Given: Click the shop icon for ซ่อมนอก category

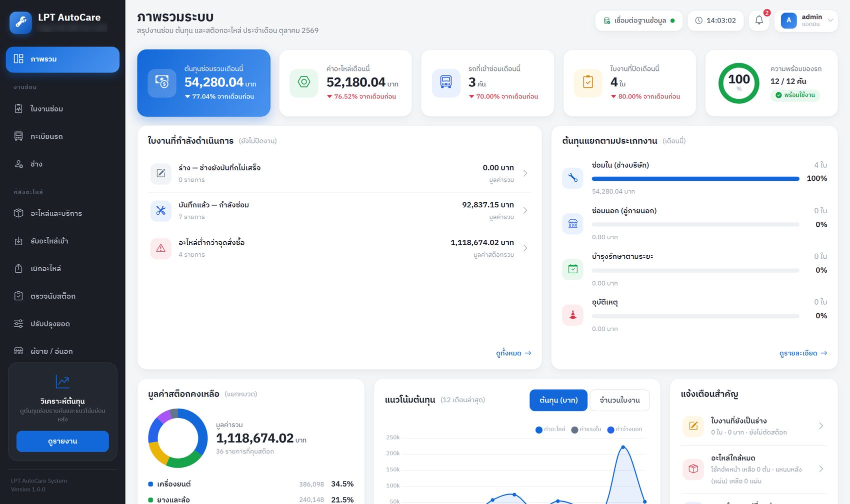Looking at the screenshot, I should tap(573, 223).
